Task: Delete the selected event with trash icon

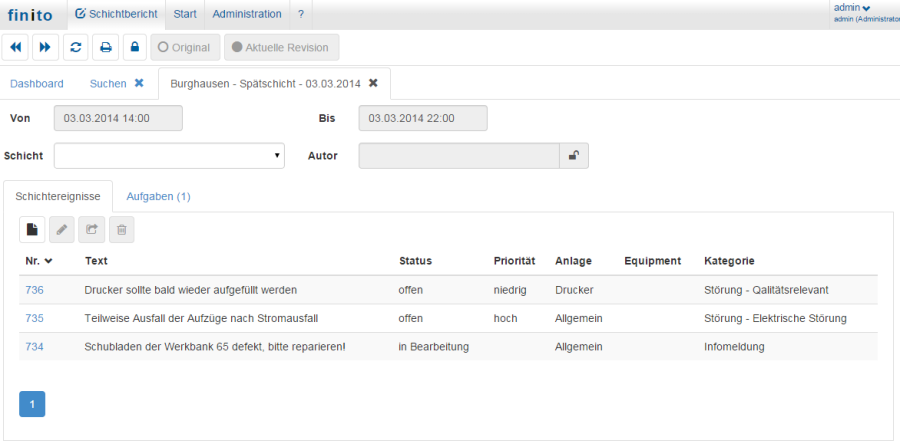Action: pos(121,230)
